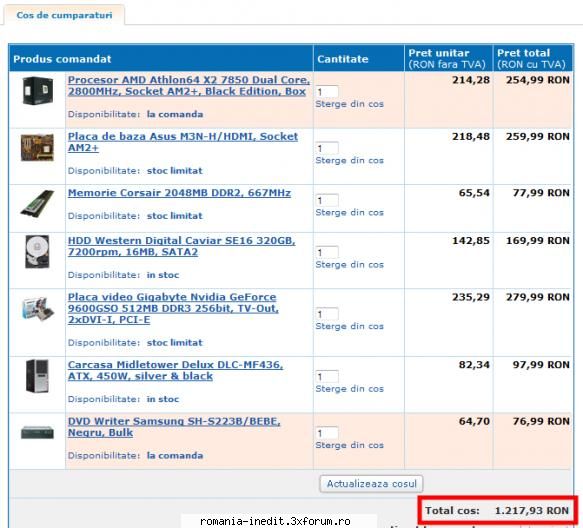Click the Produs comandat column header

pyautogui.click(x=161, y=58)
